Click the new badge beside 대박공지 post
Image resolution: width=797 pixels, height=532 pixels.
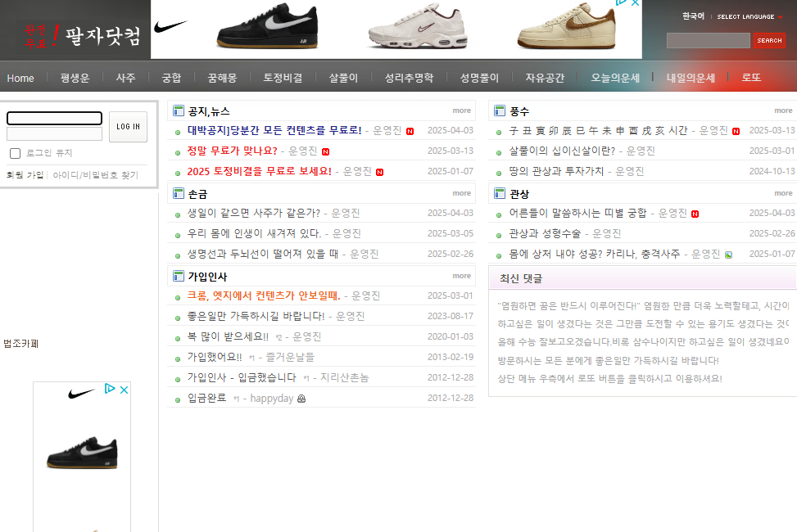point(410,131)
